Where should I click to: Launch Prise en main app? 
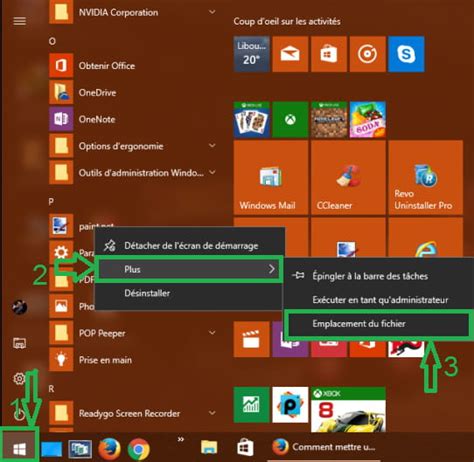(x=133, y=360)
